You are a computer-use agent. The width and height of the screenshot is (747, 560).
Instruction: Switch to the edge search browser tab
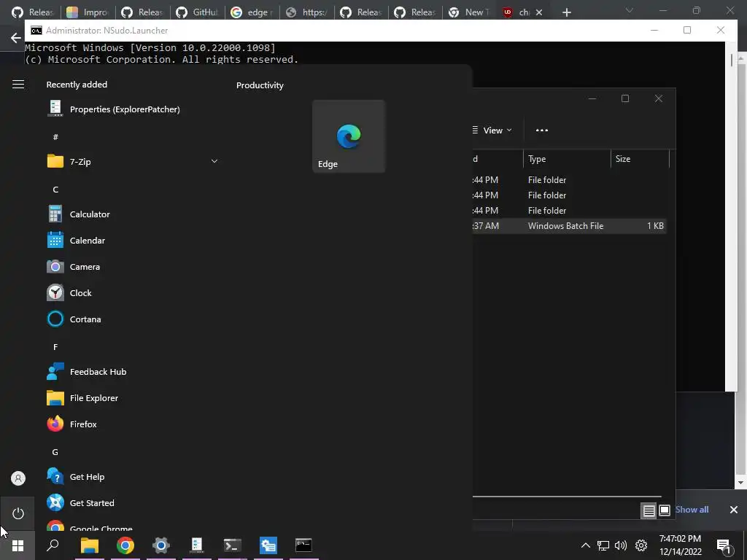(252, 12)
